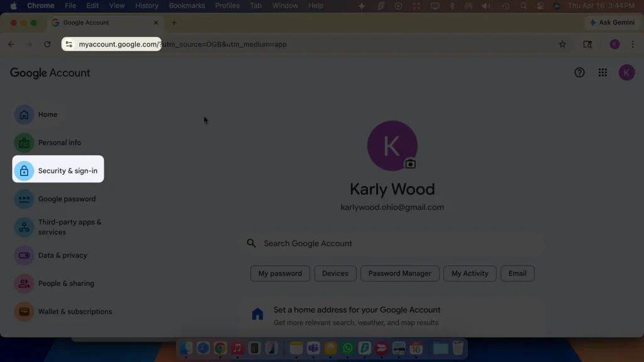The width and height of the screenshot is (644, 362).
Task: Click the address bar URL
Action: point(183,45)
